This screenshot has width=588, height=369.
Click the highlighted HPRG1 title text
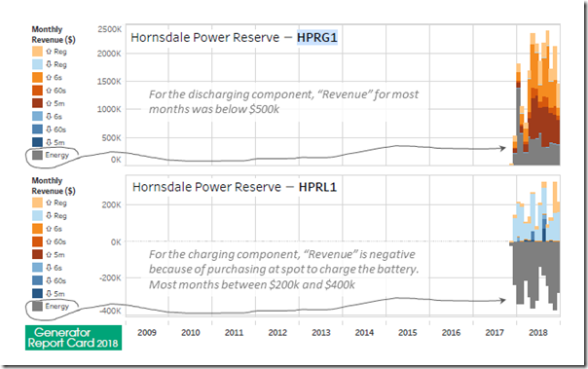click(x=317, y=38)
